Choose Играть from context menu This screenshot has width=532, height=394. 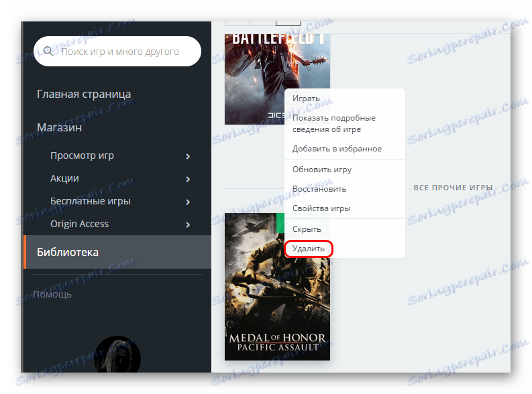coord(306,98)
